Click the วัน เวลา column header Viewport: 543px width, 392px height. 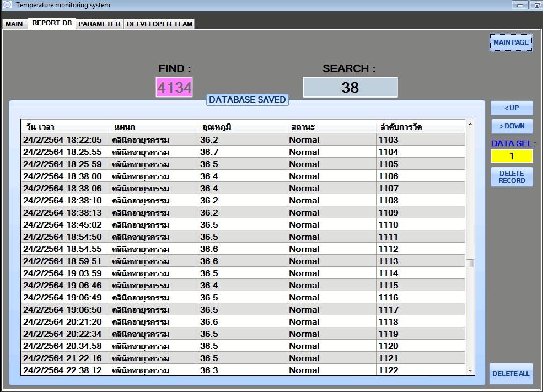coord(65,127)
